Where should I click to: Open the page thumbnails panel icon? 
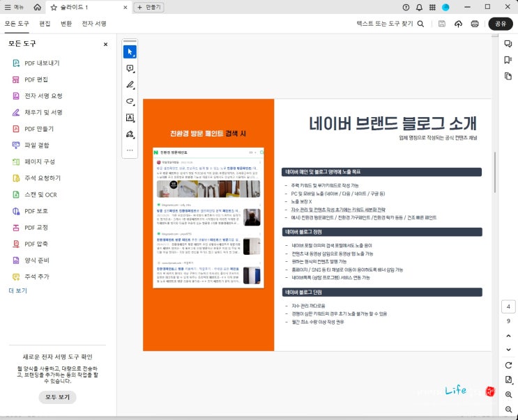(x=508, y=76)
